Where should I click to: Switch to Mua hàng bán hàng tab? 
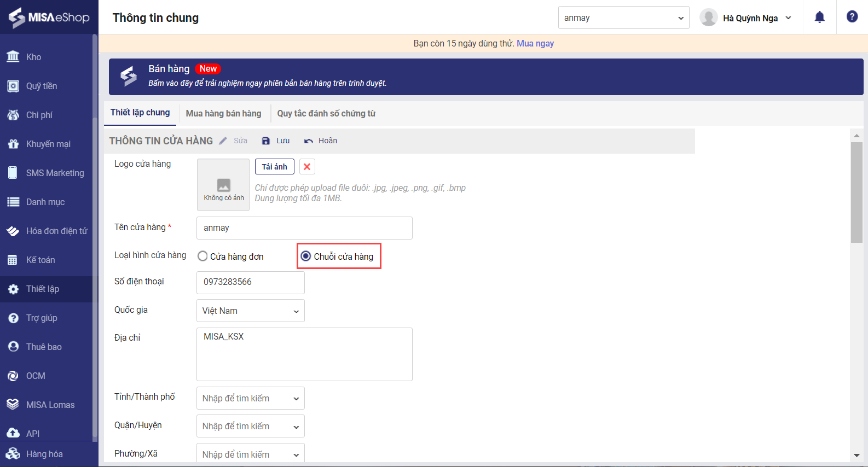pyautogui.click(x=223, y=113)
